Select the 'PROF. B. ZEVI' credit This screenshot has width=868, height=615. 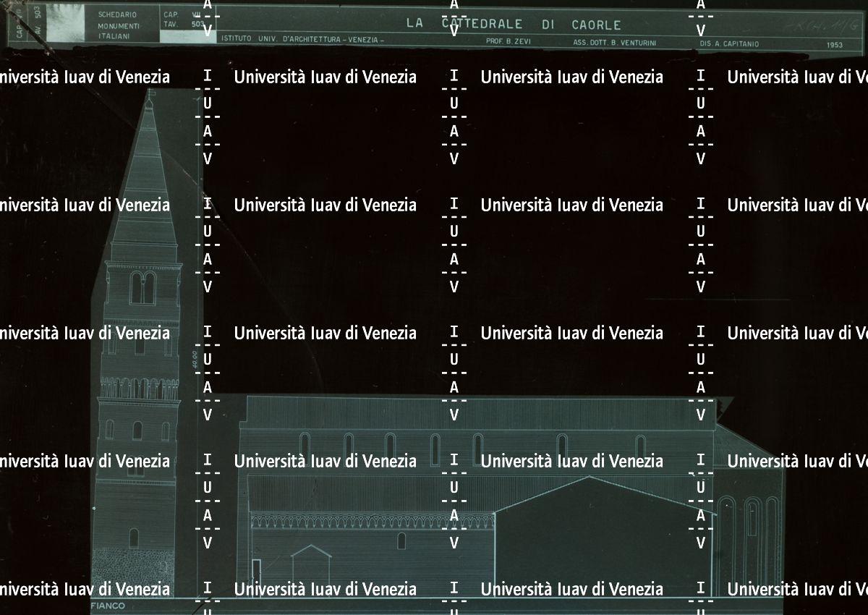[509, 42]
